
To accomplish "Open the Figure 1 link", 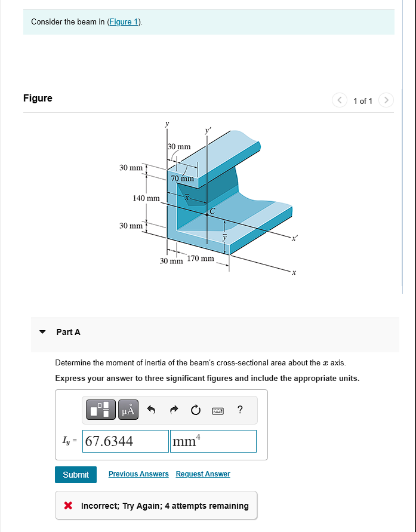I will point(124,21).
